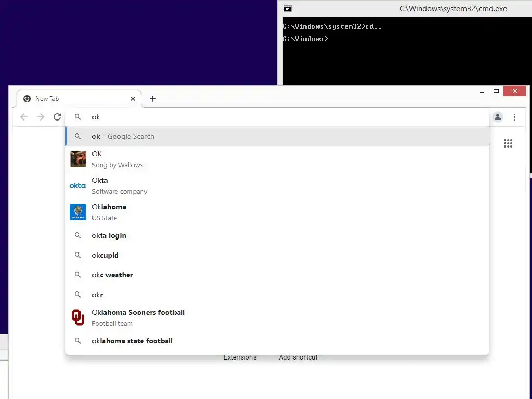
Task: Click the cmd.exe window title bar
Action: 405,8
